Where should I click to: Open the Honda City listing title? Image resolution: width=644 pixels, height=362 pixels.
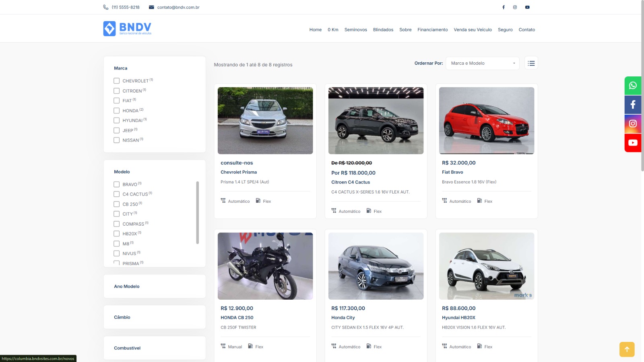[x=343, y=318]
